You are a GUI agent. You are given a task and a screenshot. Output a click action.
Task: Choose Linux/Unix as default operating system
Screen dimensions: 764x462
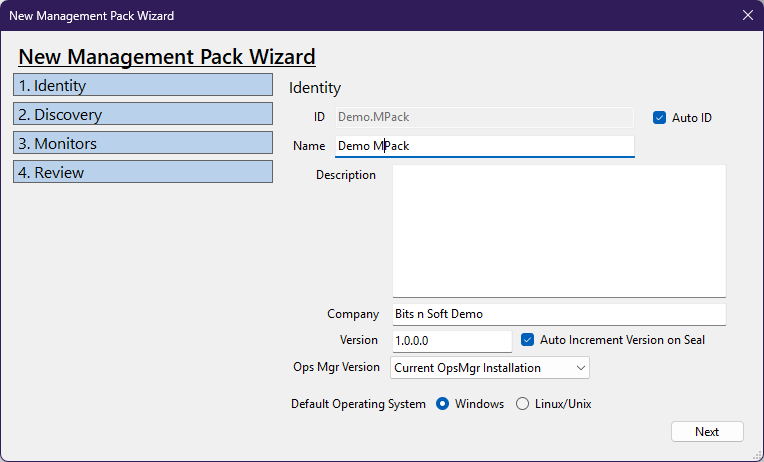[523, 404]
